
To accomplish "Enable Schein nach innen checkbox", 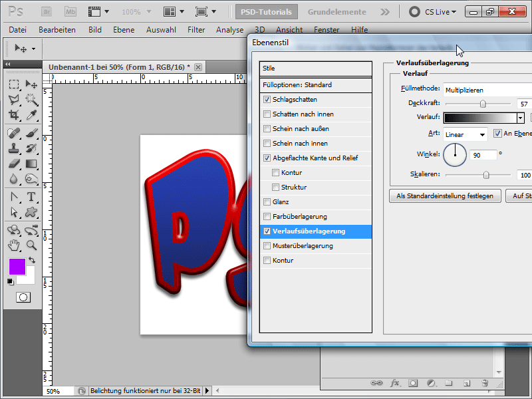I will (x=267, y=143).
